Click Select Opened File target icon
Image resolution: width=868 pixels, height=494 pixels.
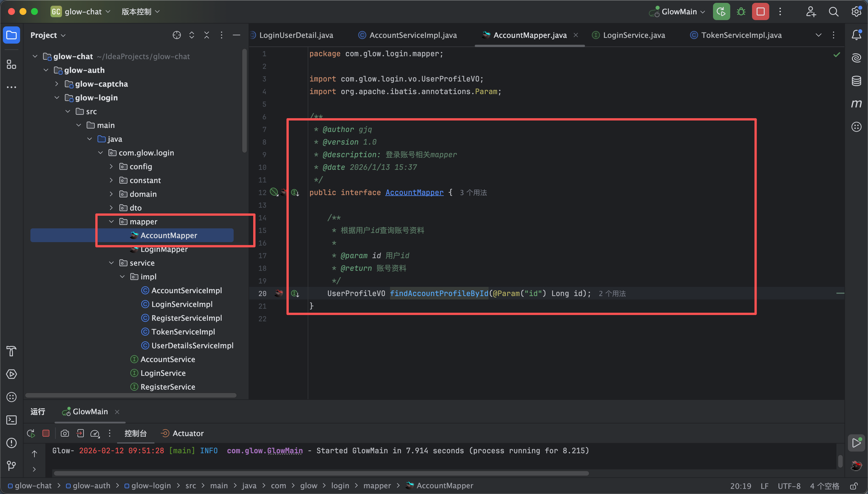(177, 35)
